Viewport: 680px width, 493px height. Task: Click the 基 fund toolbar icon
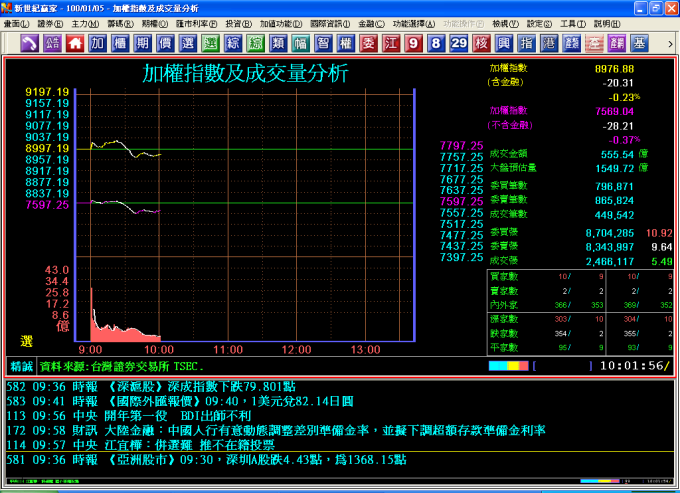point(639,43)
